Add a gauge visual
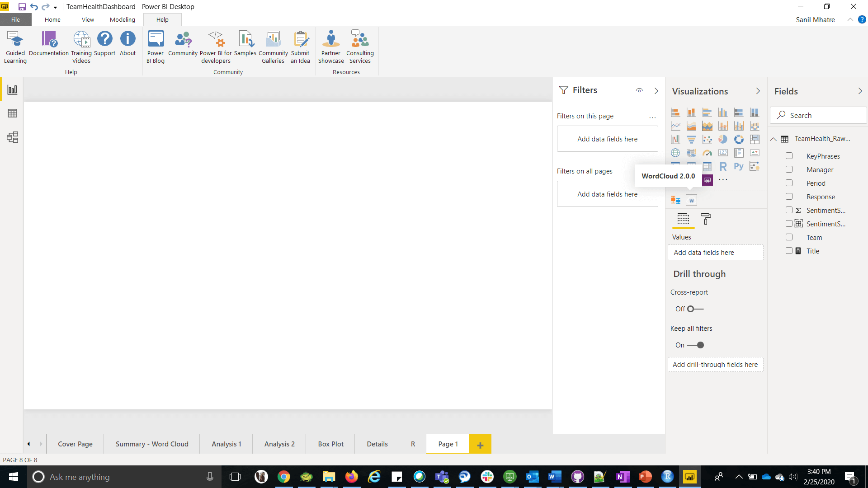 pyautogui.click(x=707, y=153)
